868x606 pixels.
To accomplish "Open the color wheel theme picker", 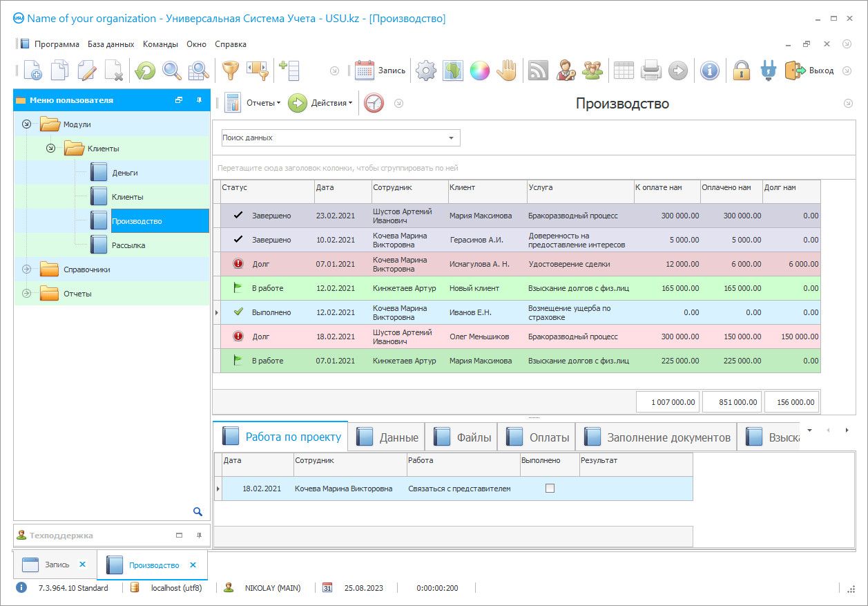I will pos(480,70).
